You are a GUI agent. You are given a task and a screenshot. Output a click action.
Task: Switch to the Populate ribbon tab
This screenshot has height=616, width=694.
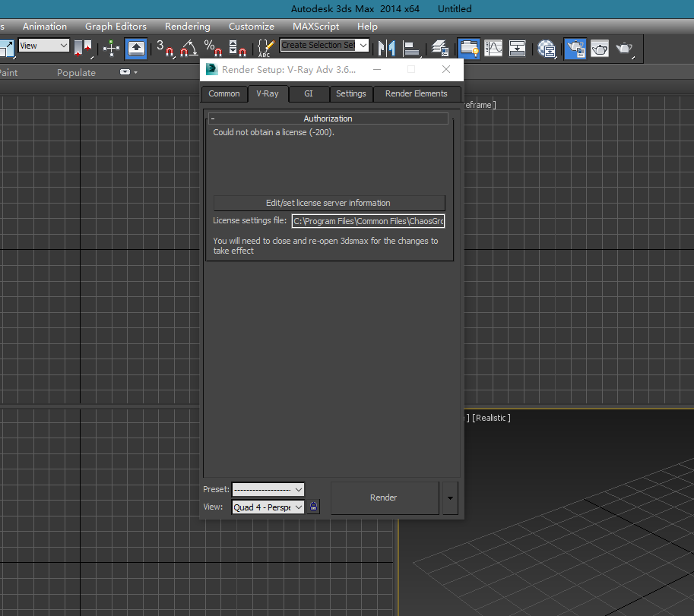(76, 72)
